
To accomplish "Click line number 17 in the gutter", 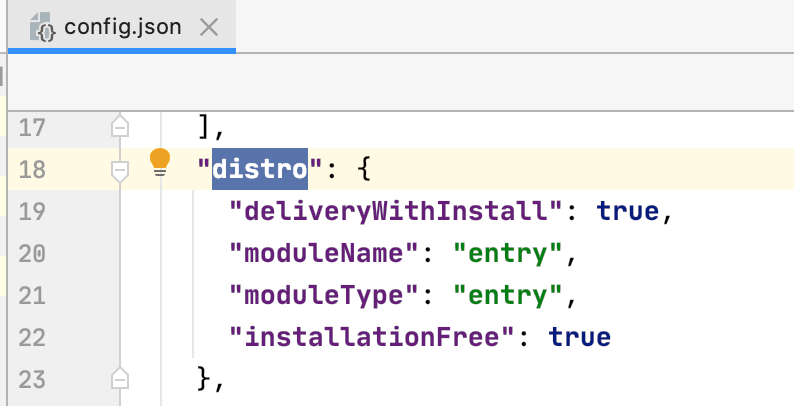I will 32,127.
